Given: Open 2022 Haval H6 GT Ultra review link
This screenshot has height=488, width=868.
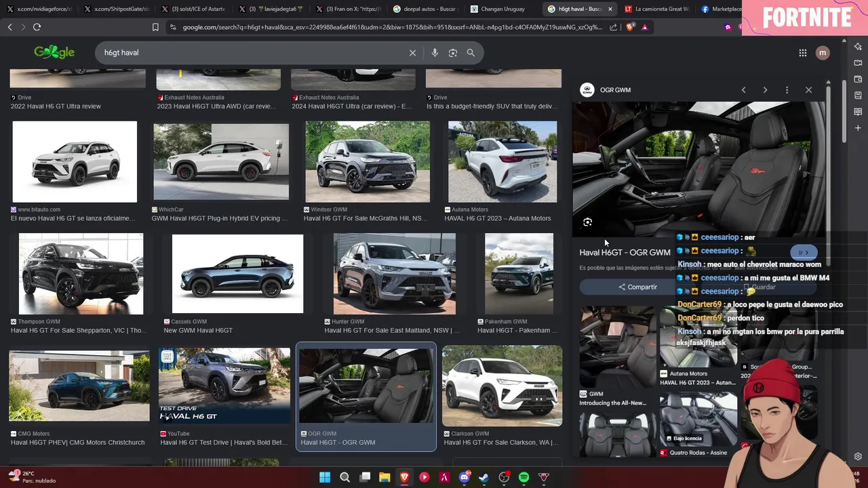Looking at the screenshot, I should tap(56, 106).
